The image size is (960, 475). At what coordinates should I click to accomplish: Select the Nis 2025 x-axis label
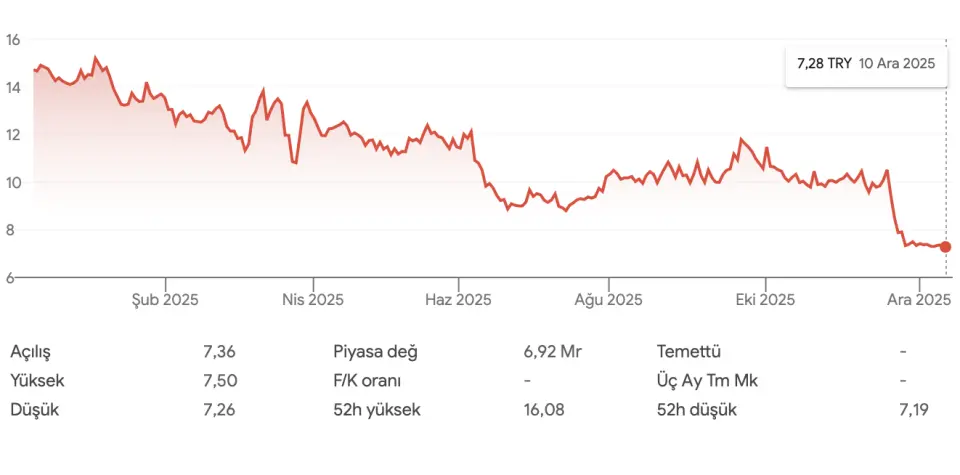[x=312, y=299]
